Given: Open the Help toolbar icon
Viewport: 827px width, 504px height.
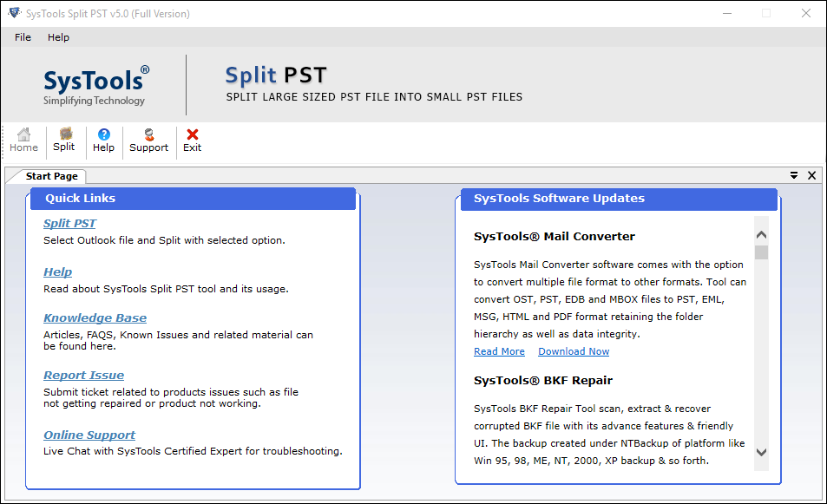Looking at the screenshot, I should pos(103,141).
